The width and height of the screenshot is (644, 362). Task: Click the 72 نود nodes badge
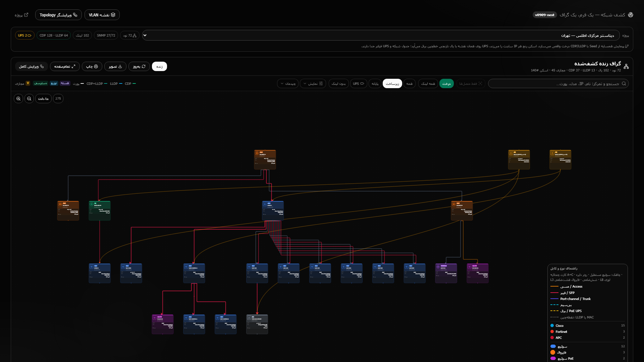coord(130,35)
